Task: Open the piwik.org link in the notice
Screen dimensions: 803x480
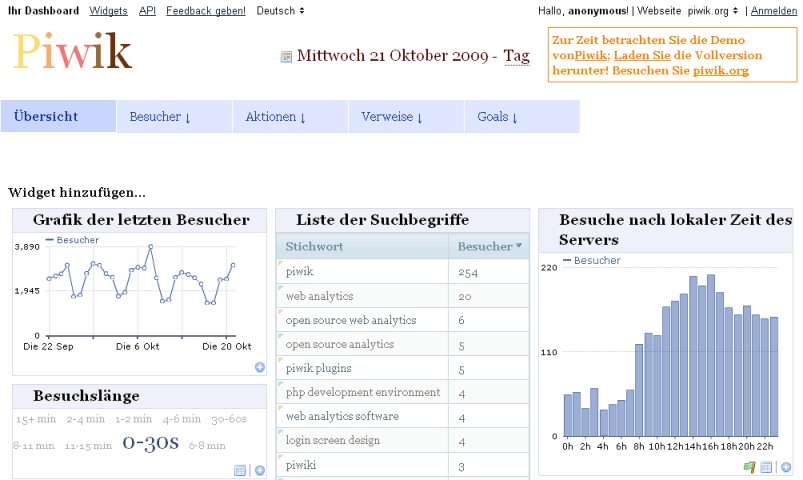Action: [721, 71]
